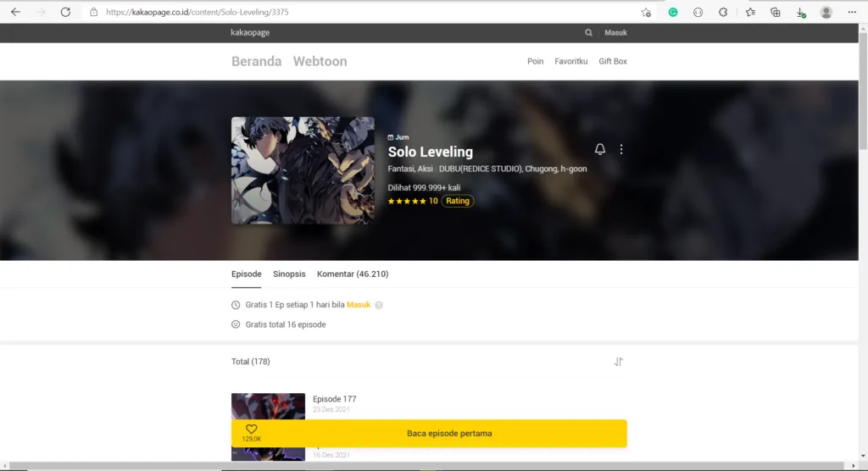View site info via the lock icon
868x471 pixels.
pyautogui.click(x=93, y=12)
